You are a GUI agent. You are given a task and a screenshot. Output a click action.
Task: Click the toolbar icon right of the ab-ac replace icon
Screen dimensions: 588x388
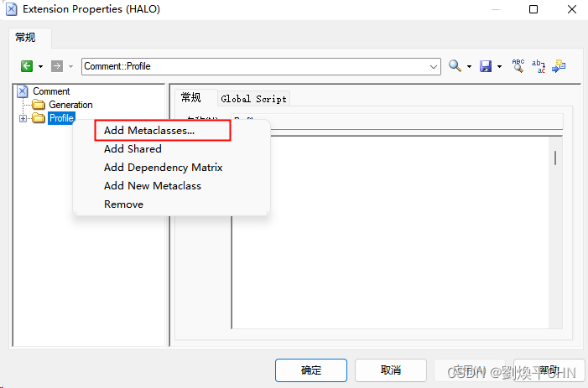click(x=559, y=66)
